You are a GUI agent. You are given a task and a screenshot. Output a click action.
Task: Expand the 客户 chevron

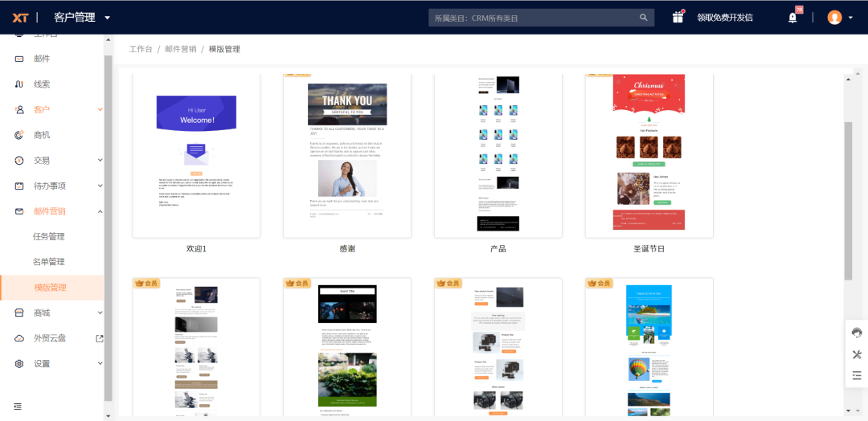(x=100, y=109)
